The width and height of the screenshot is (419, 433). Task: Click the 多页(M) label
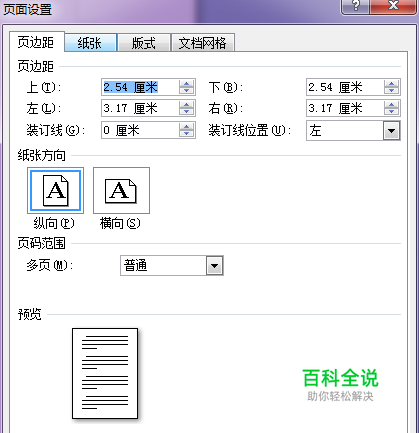pos(50,266)
